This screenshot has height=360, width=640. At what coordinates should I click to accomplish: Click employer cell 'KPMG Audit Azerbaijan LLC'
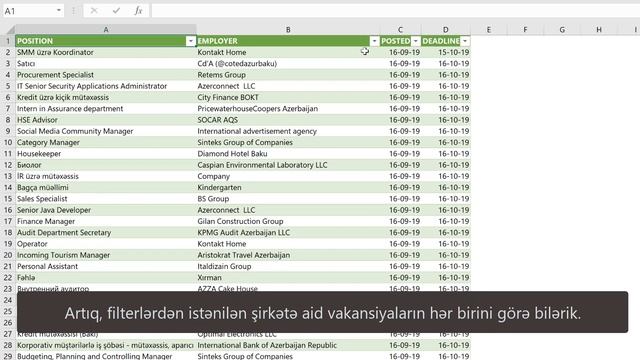click(288, 233)
